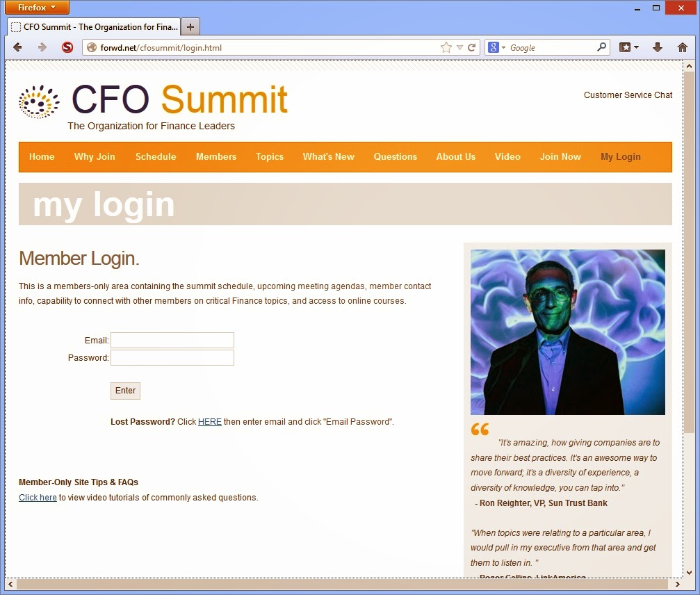
Task: Open Customer Service Chat link
Action: click(628, 95)
